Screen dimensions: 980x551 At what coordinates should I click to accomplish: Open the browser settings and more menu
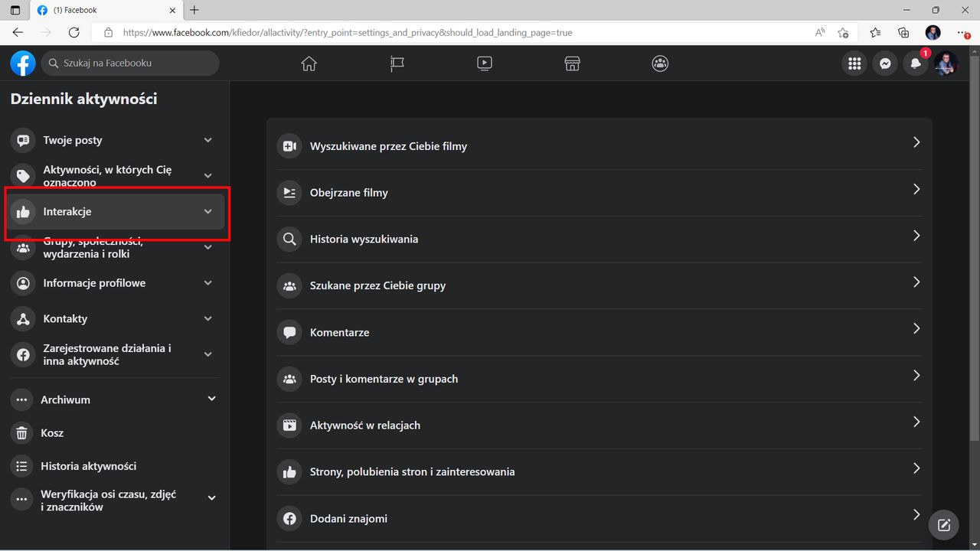click(963, 32)
